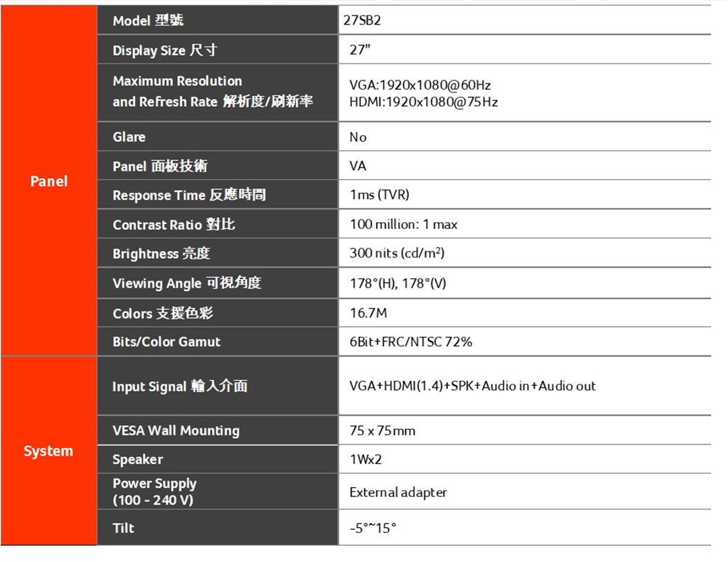The image size is (728, 562).
Task: Select the Viewing Angle label
Action: (187, 283)
